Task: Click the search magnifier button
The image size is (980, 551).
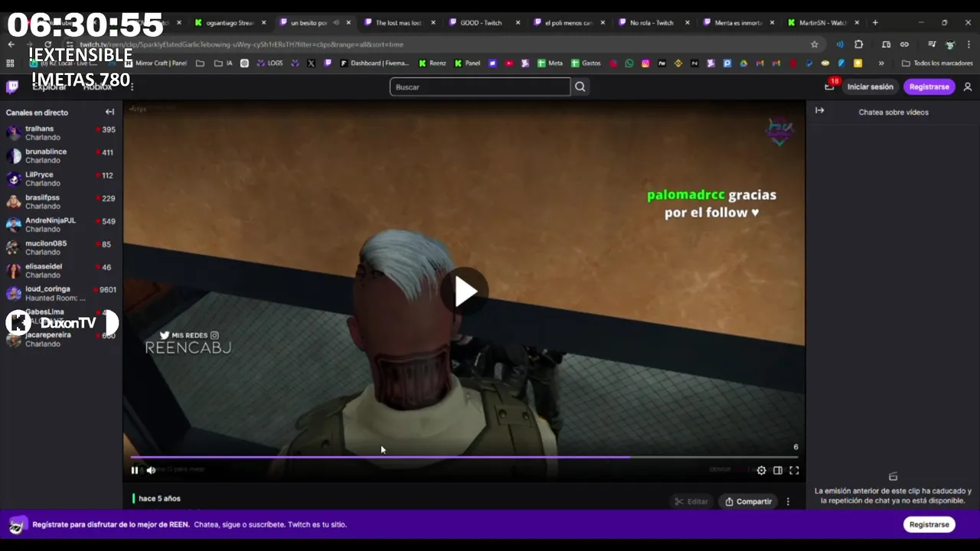Action: point(580,86)
